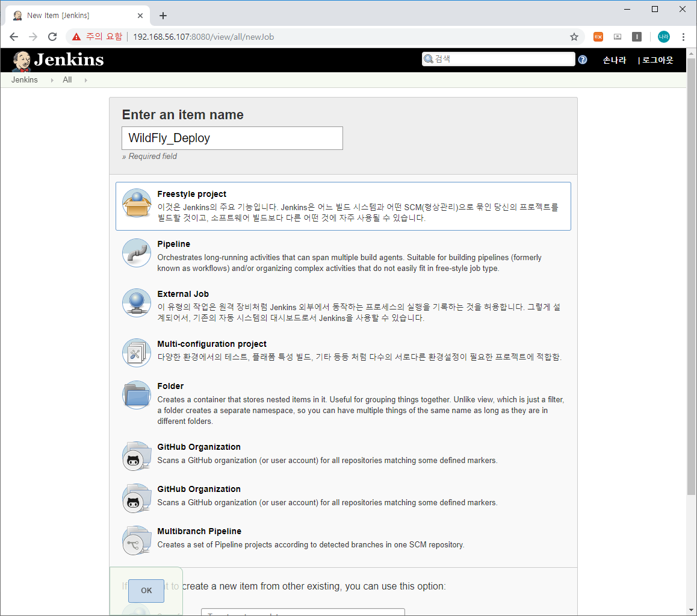Click the page vertical scrollbar thumb
This screenshot has width=697, height=616.
coord(691,276)
